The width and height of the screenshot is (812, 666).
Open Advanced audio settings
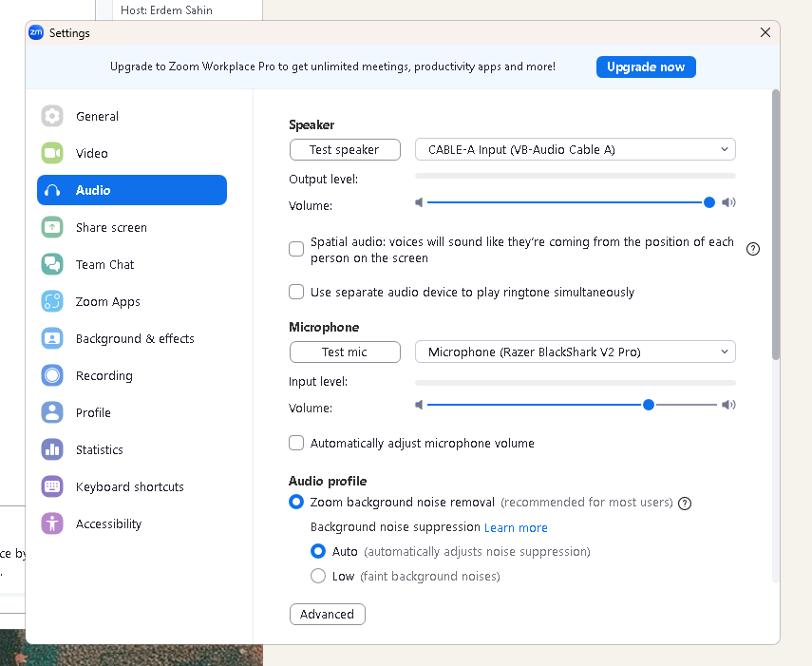(328, 614)
